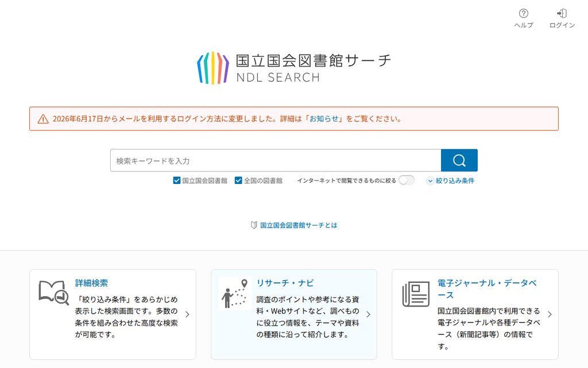This screenshot has height=368, width=588.
Task: Open the ログイン menu label
Action: coord(562,25)
